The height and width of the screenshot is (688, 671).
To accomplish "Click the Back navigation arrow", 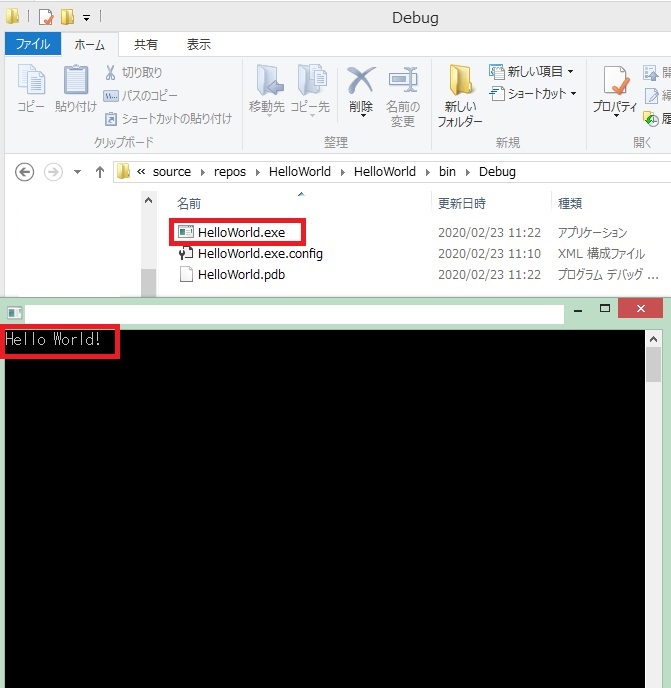I will coord(24,172).
